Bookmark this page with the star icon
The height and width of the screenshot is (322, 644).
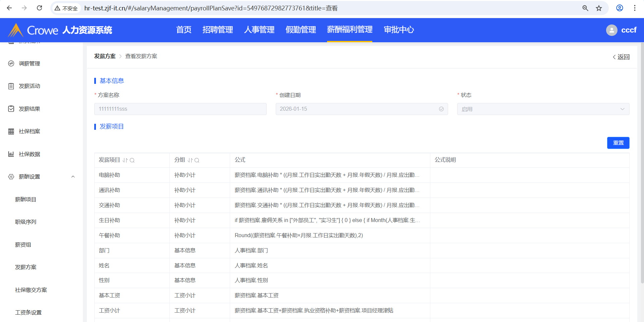click(x=599, y=8)
